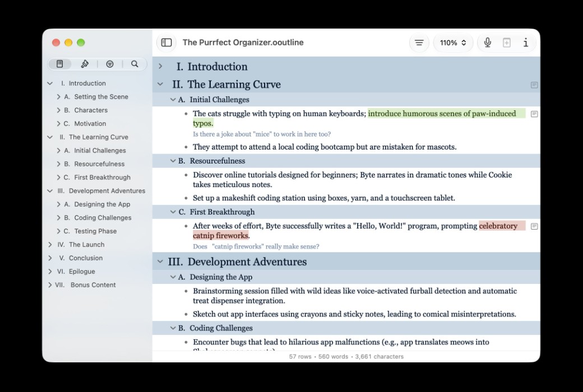Expand sidebar V. Conclusion chevron
Screen dimensions: 583x392
tap(50, 258)
